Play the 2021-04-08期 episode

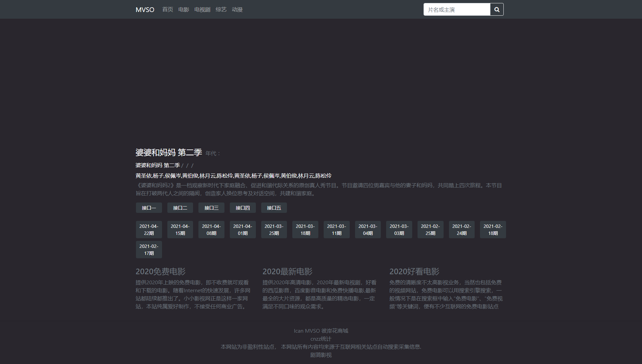[x=211, y=230]
